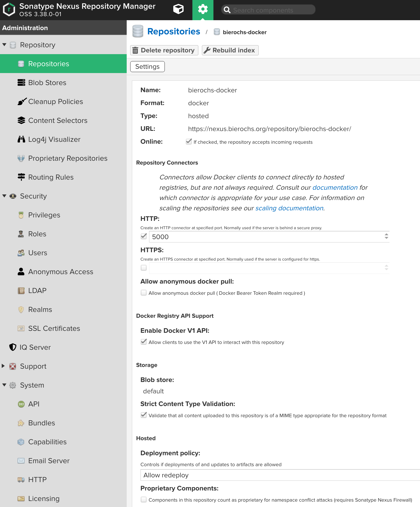This screenshot has height=507, width=420.
Task: Click the Privileges medal icon
Action: coord(21,215)
